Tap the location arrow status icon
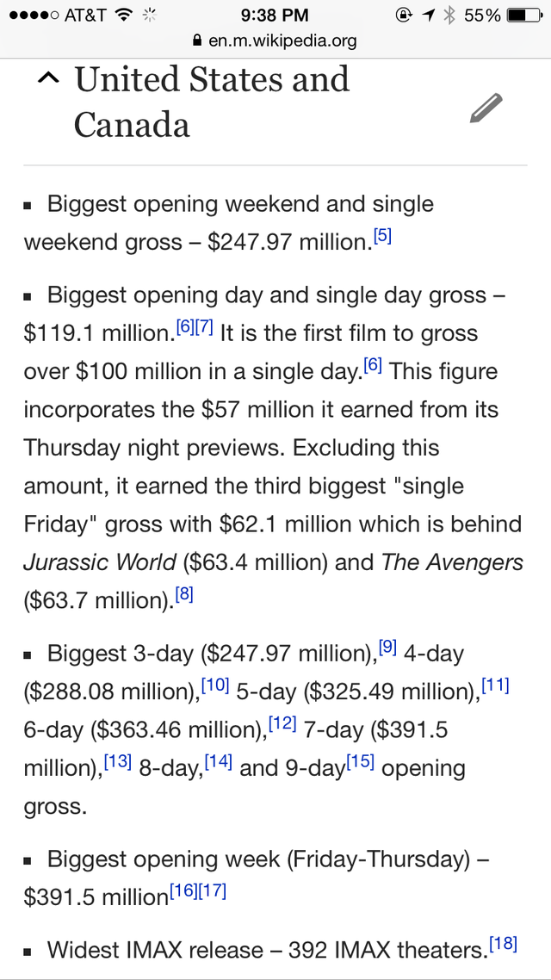The width and height of the screenshot is (551, 980). tap(427, 16)
